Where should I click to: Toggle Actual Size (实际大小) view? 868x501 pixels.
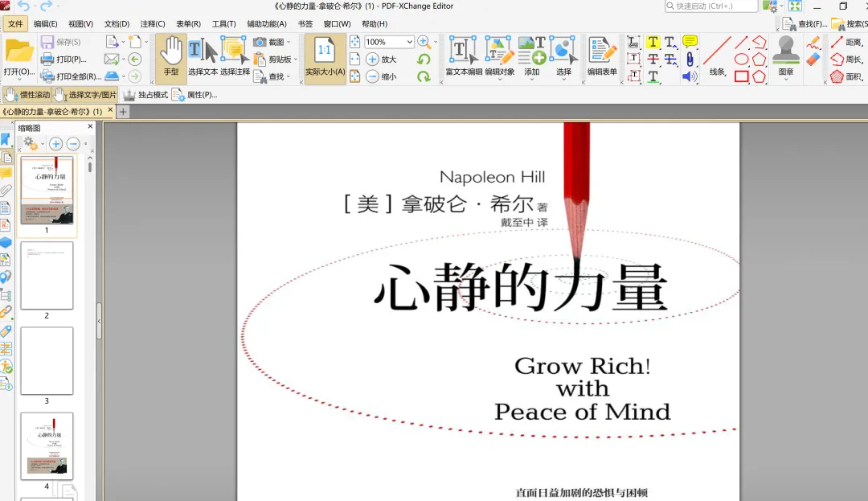(x=325, y=58)
